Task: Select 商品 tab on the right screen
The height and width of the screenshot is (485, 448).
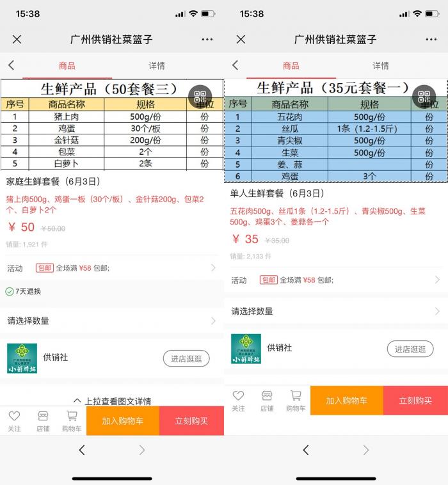Action: (291, 66)
